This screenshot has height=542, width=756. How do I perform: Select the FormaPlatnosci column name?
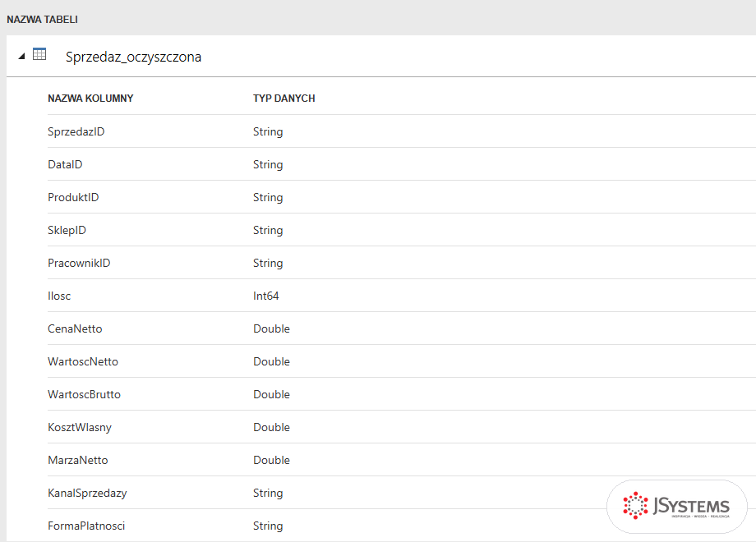click(86, 526)
